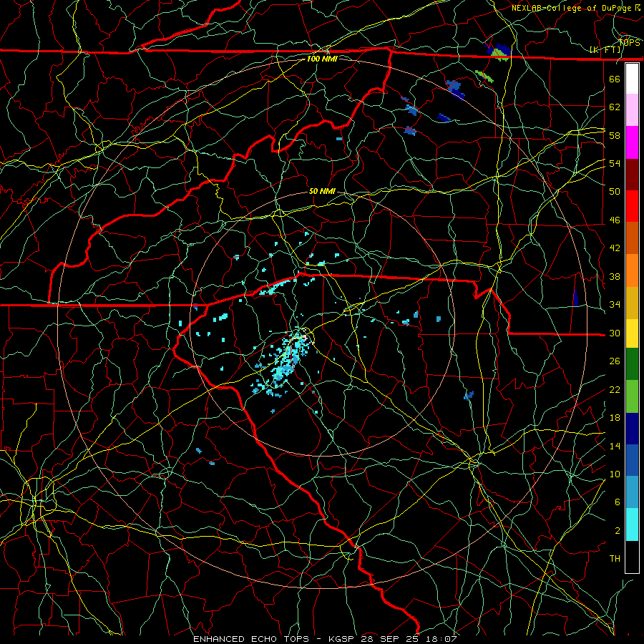Click the TH threshold label
The height and width of the screenshot is (644, 644).
(x=615, y=558)
